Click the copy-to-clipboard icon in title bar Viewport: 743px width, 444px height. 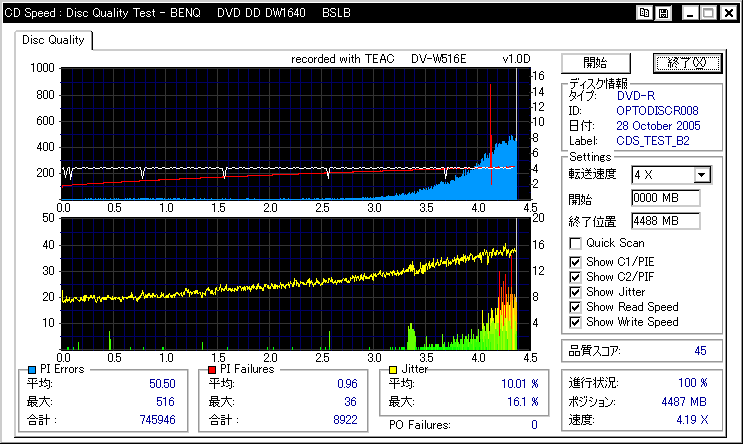644,13
